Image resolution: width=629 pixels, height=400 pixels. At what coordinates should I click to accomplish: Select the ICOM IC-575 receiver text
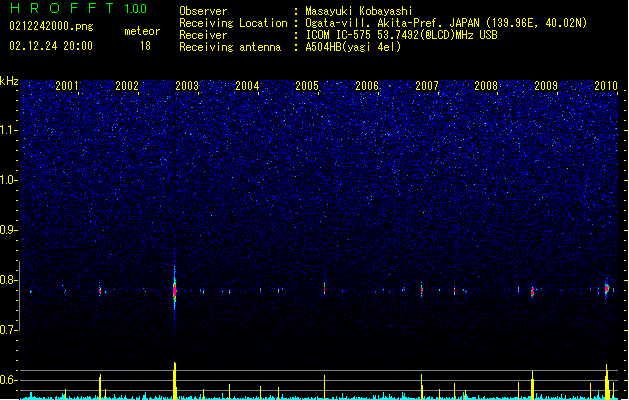(x=402, y=35)
